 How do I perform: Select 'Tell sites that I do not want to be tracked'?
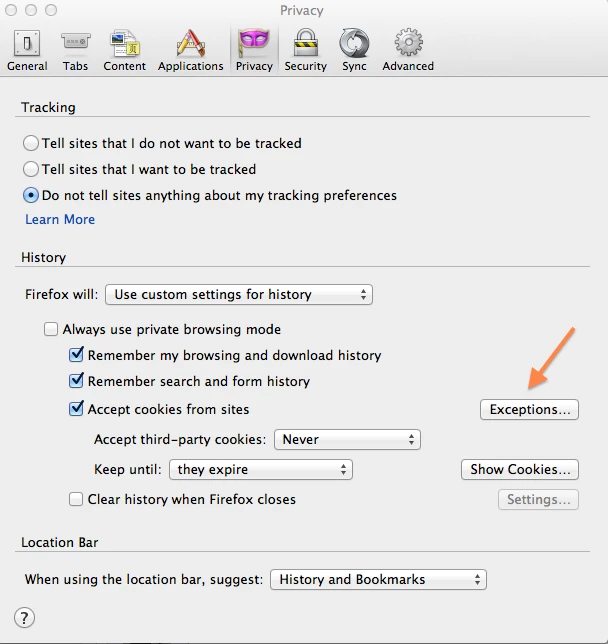coord(31,143)
